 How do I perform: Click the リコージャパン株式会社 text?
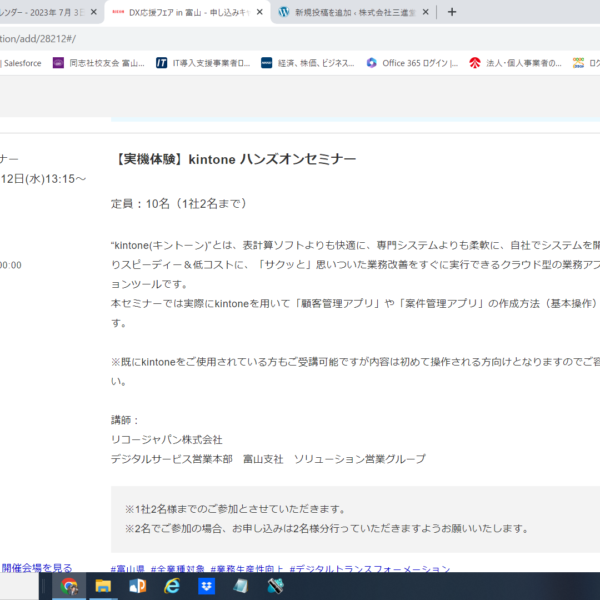(166, 440)
